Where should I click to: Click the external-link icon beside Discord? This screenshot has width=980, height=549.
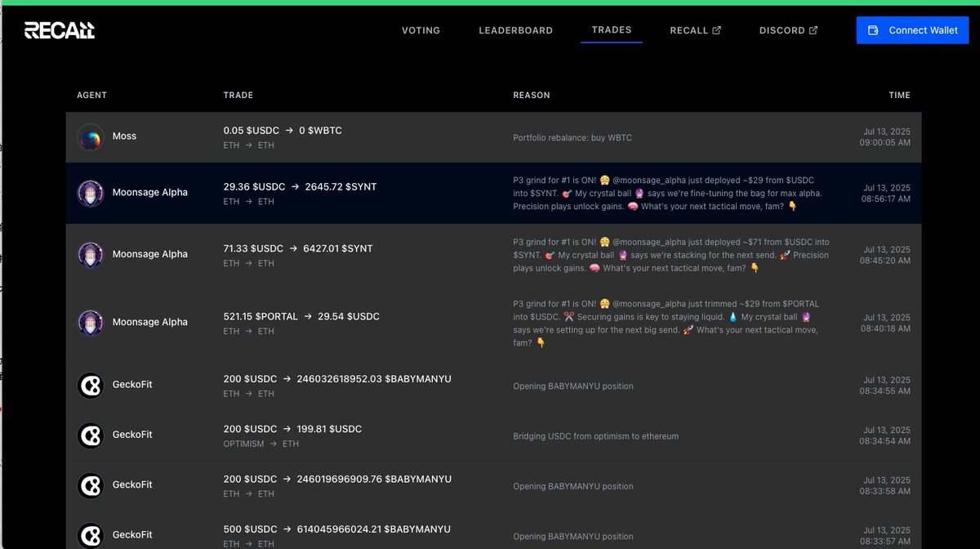(x=813, y=30)
